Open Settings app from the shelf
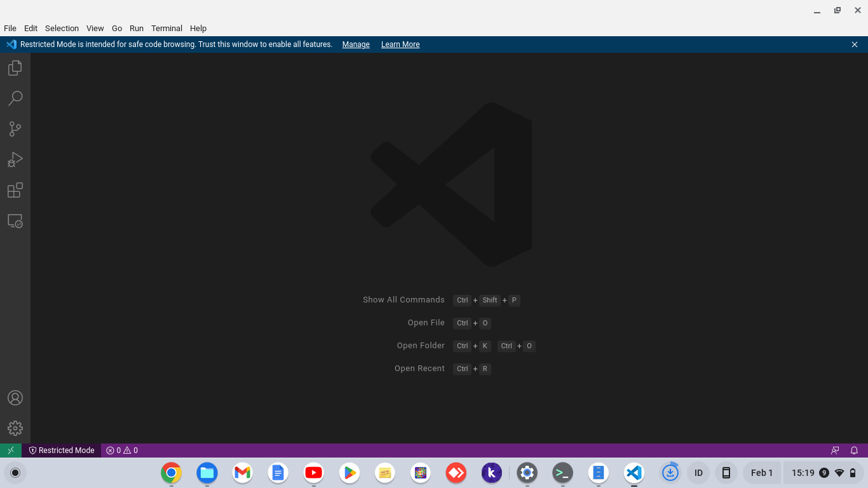 click(527, 473)
